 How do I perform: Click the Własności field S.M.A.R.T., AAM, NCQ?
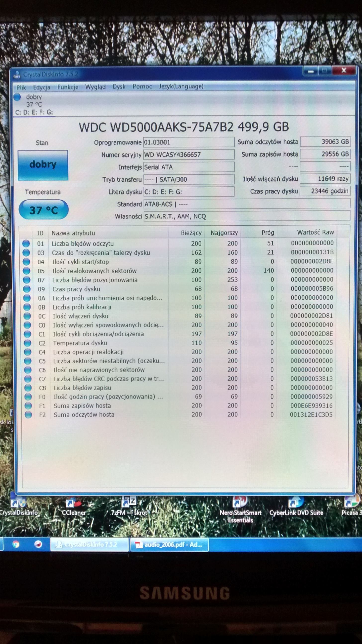(247, 216)
